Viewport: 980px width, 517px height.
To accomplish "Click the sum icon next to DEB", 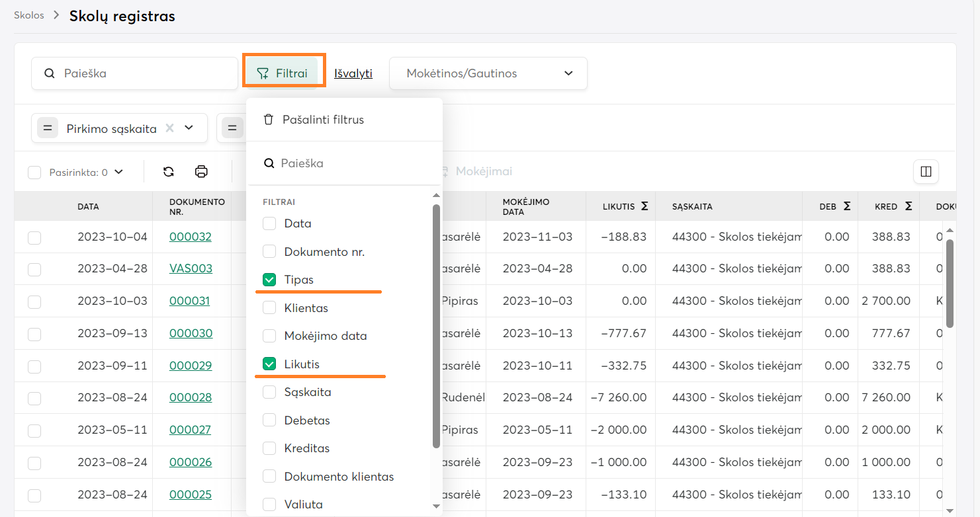I will 846,206.
